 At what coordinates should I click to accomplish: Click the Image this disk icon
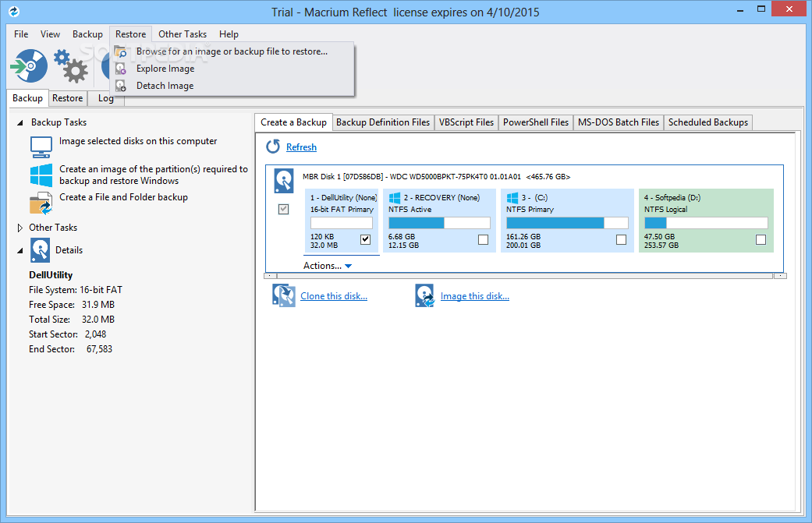coord(424,296)
